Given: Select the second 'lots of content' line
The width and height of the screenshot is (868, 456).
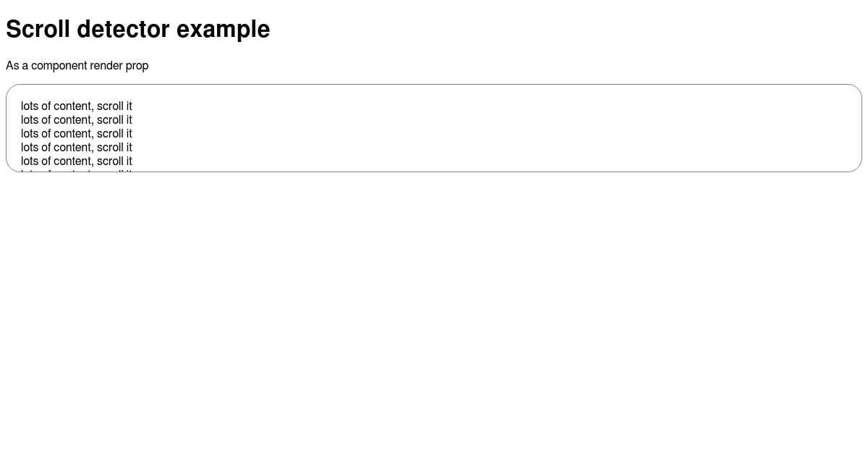Looking at the screenshot, I should pos(77,120).
